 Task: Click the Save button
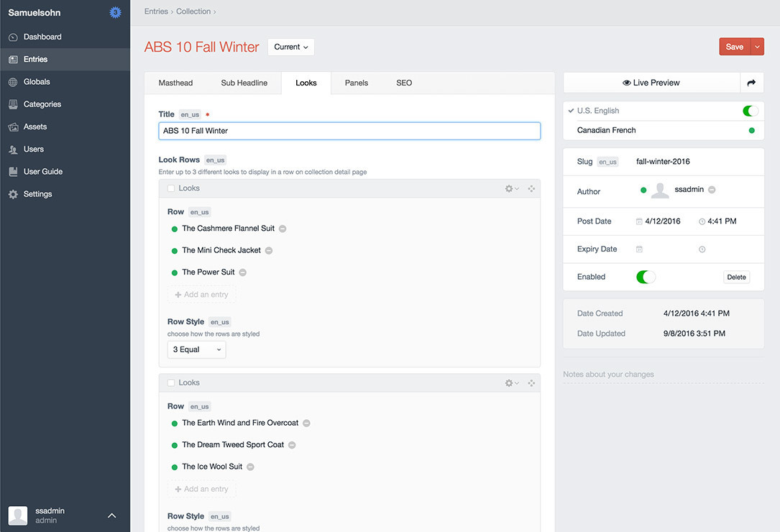(735, 47)
